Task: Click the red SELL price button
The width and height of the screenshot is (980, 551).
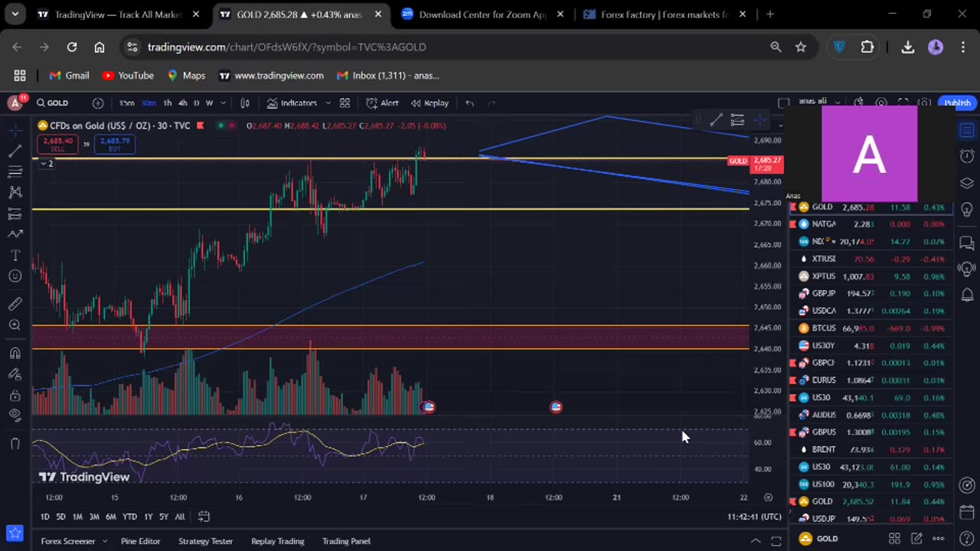Action: click(57, 144)
